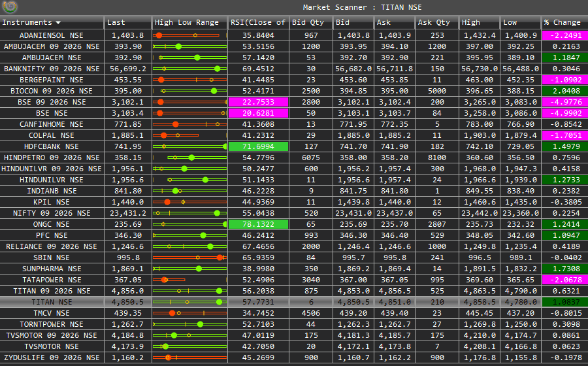Sort by the Last column header
Image resolution: width=588 pixels, height=366 pixels.
[128, 22]
